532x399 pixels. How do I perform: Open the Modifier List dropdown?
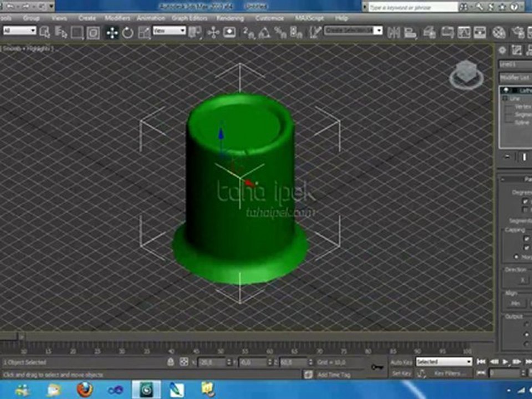pos(516,78)
